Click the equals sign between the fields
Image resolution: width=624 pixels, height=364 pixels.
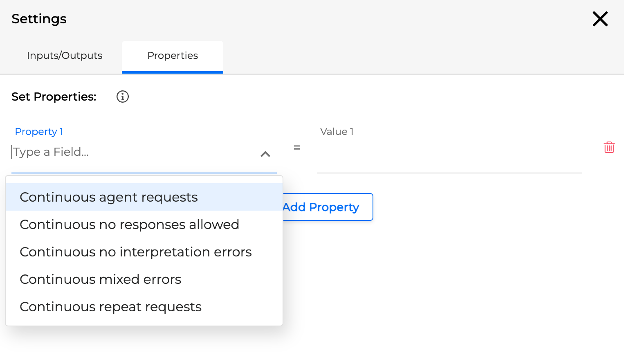click(296, 148)
